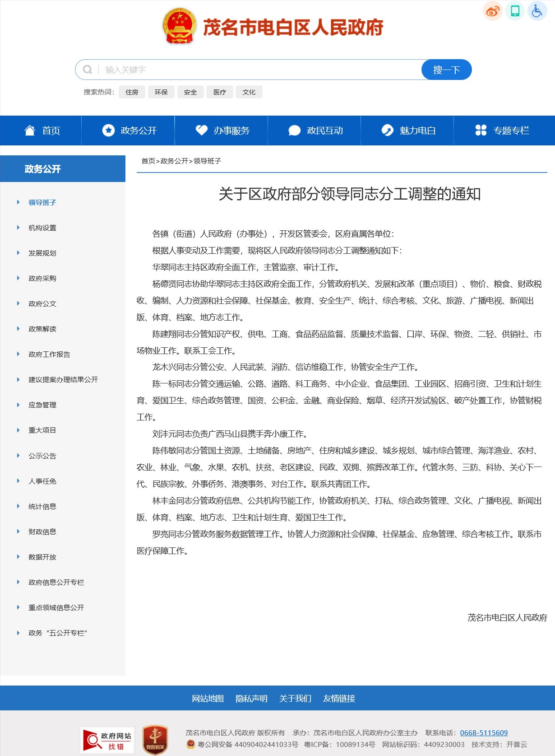Expand the 机构设置 sidebar arrow
This screenshot has height=756, width=555.
click(18, 228)
